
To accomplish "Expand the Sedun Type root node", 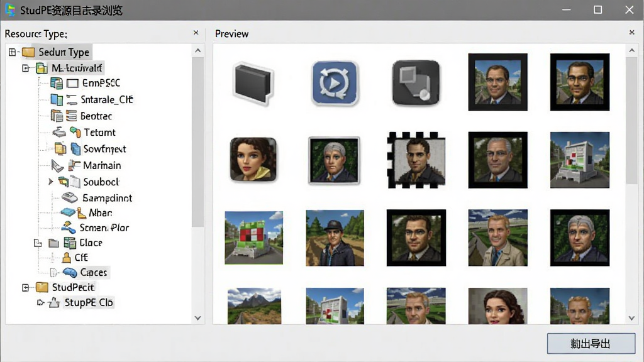I will 13,52.
